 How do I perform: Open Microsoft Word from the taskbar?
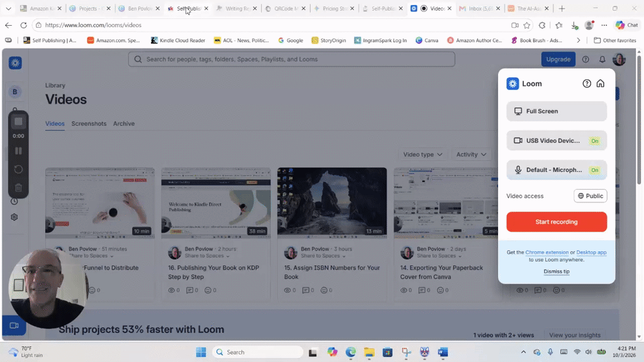click(443, 352)
